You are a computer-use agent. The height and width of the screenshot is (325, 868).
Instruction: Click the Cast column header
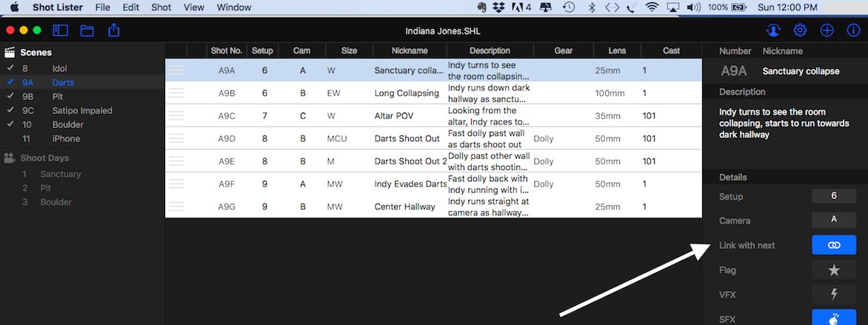coord(672,50)
